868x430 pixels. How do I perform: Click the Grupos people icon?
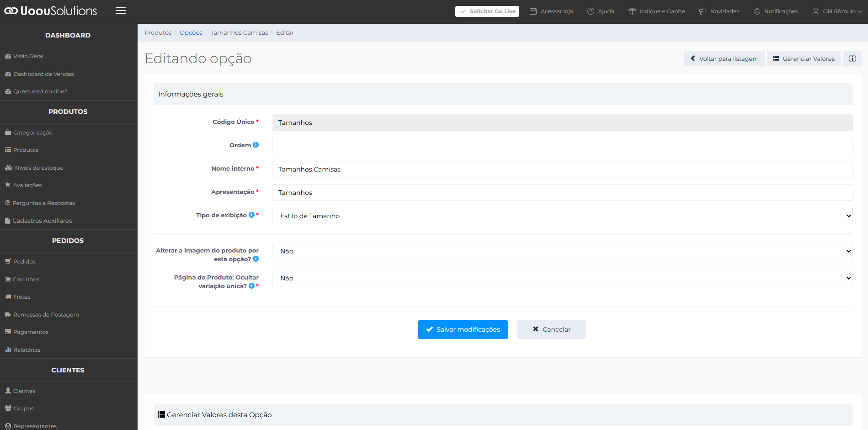pos(8,408)
